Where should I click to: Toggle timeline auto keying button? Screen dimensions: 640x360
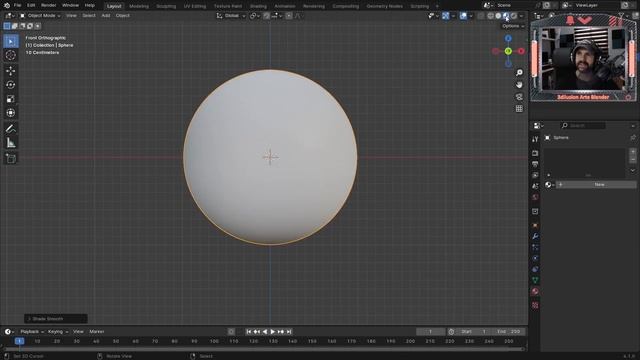pyautogui.click(x=231, y=332)
